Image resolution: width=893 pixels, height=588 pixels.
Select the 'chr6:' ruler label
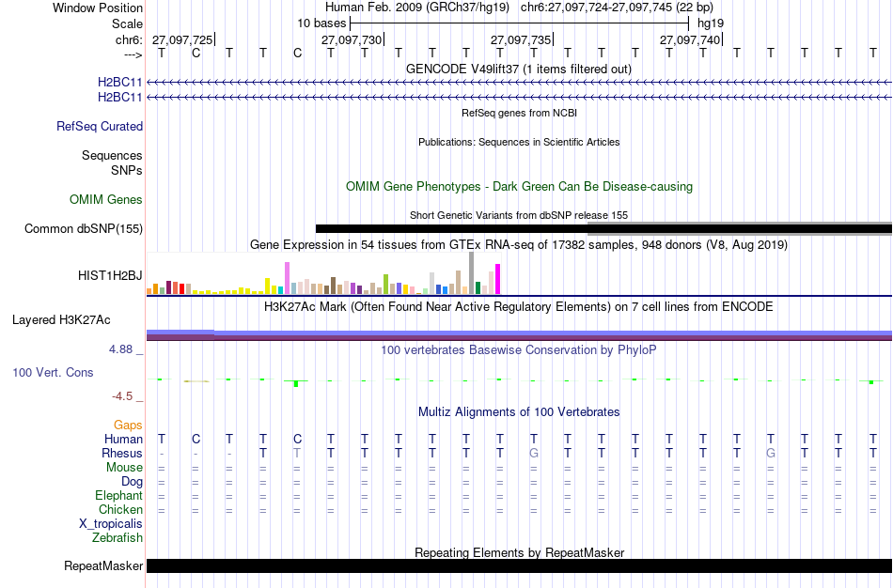point(129,39)
